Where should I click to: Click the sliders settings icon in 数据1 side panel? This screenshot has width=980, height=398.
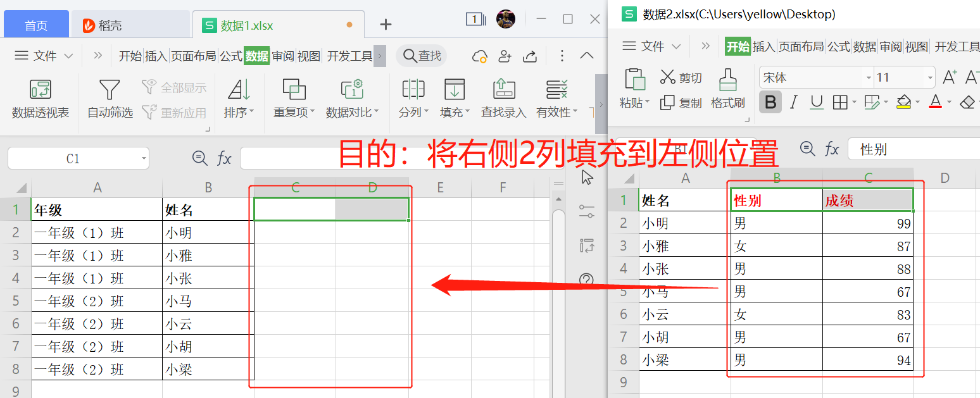click(x=587, y=211)
